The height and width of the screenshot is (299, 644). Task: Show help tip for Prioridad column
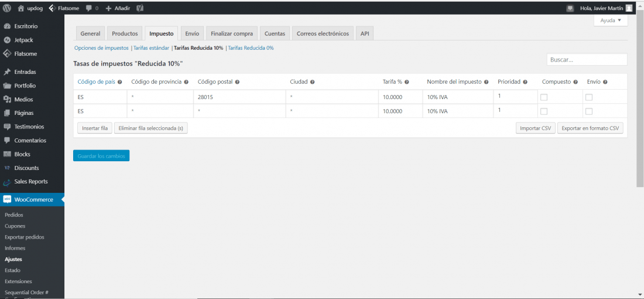coord(525,82)
